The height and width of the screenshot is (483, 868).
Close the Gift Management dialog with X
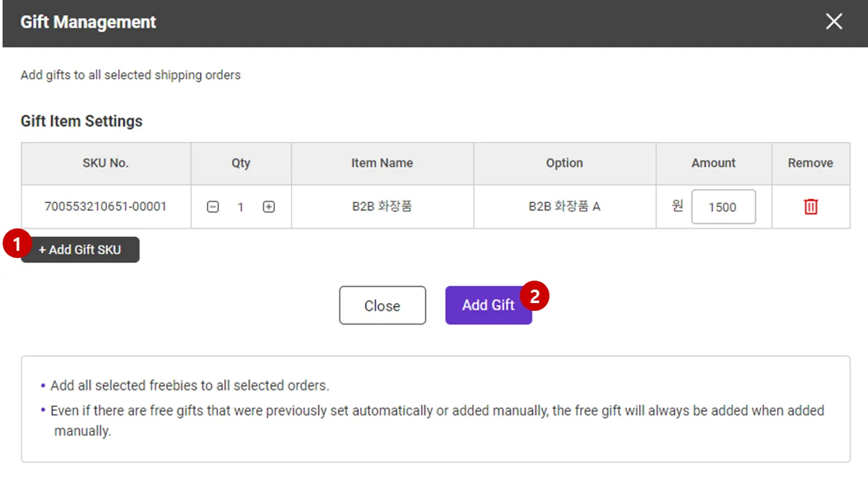834,22
